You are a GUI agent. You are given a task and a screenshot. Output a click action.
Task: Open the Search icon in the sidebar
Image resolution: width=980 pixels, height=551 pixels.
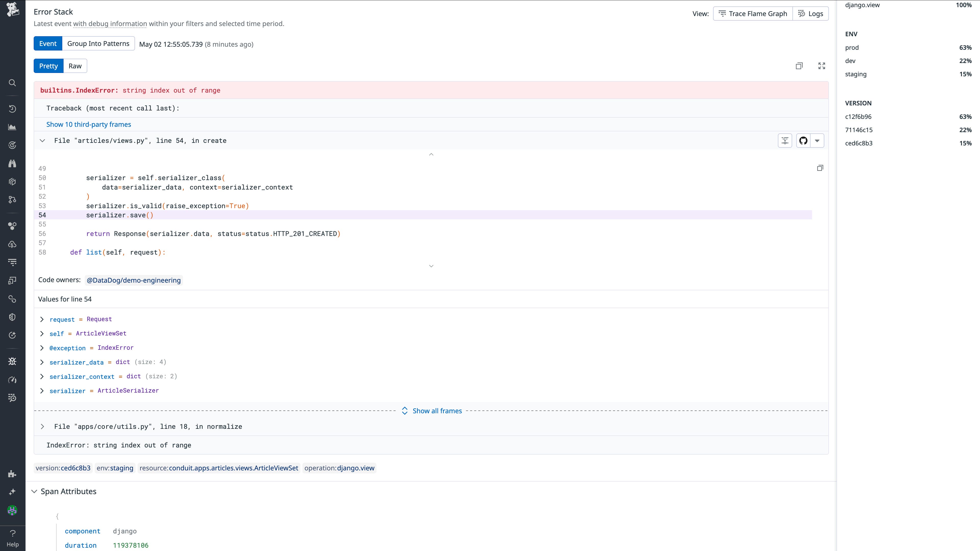12,83
